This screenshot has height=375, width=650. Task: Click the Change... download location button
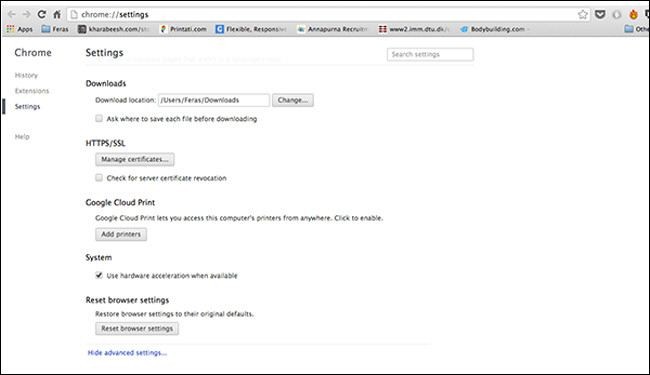click(x=293, y=100)
